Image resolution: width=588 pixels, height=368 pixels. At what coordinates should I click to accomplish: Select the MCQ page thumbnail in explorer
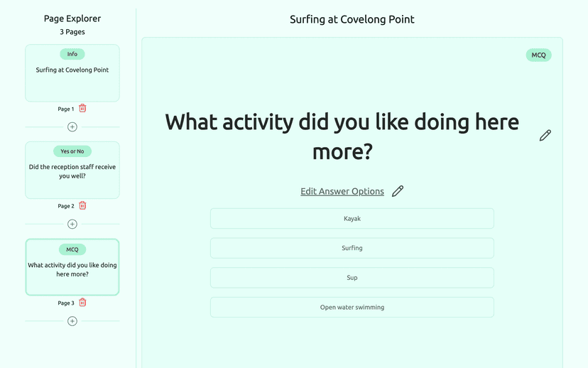point(72,267)
